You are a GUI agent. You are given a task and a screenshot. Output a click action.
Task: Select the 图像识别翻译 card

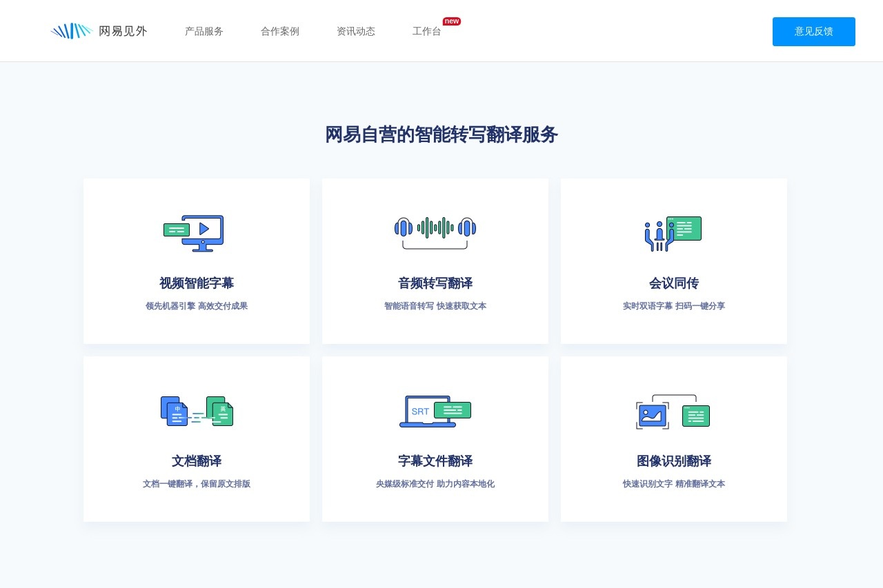673,438
